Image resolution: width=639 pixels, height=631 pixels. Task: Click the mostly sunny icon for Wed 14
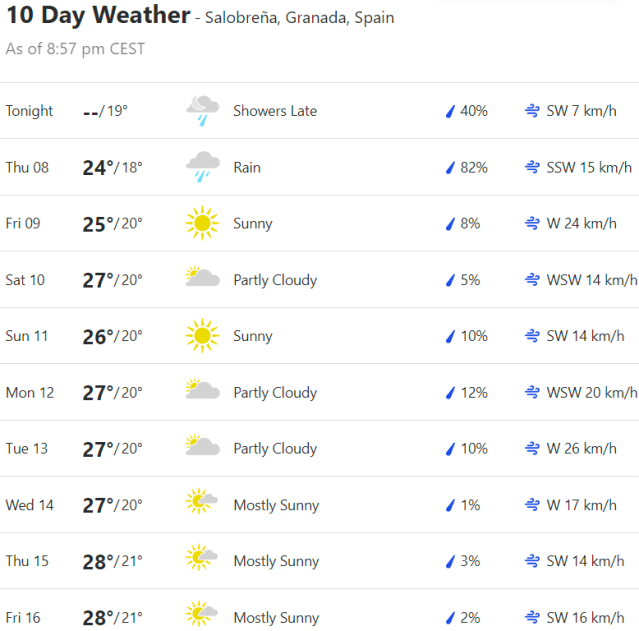202,505
